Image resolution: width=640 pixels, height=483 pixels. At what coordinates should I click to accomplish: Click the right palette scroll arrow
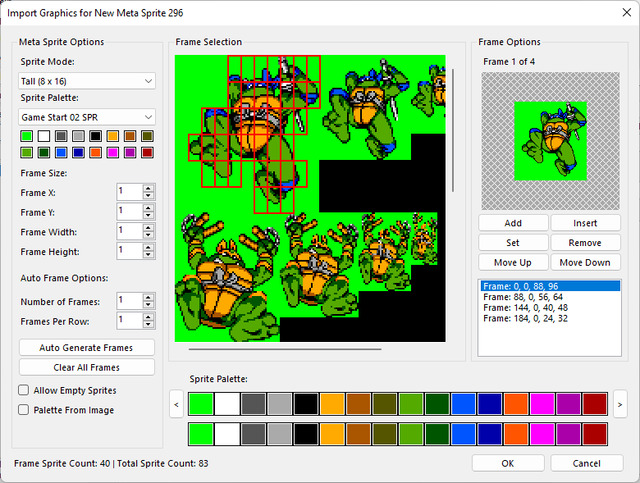coord(620,404)
